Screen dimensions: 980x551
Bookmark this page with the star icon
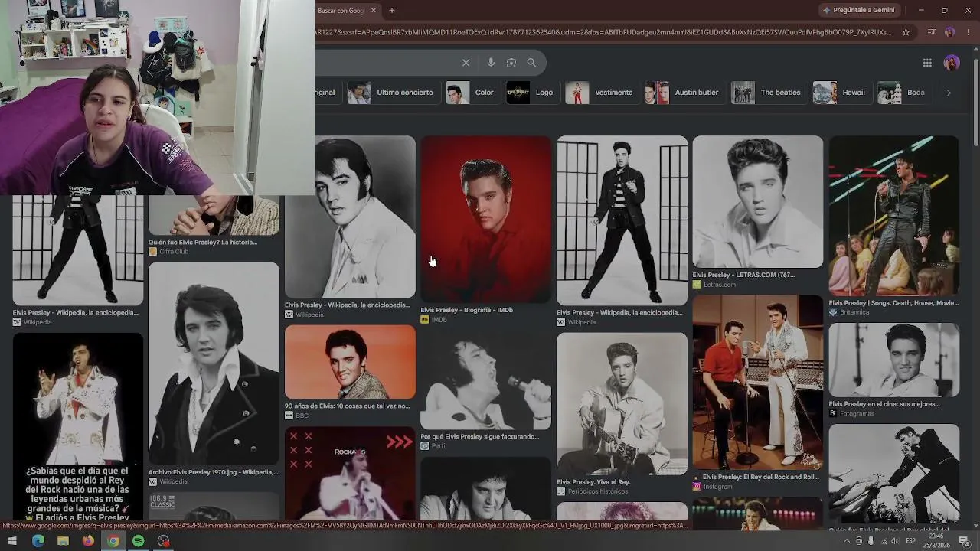coord(906,32)
